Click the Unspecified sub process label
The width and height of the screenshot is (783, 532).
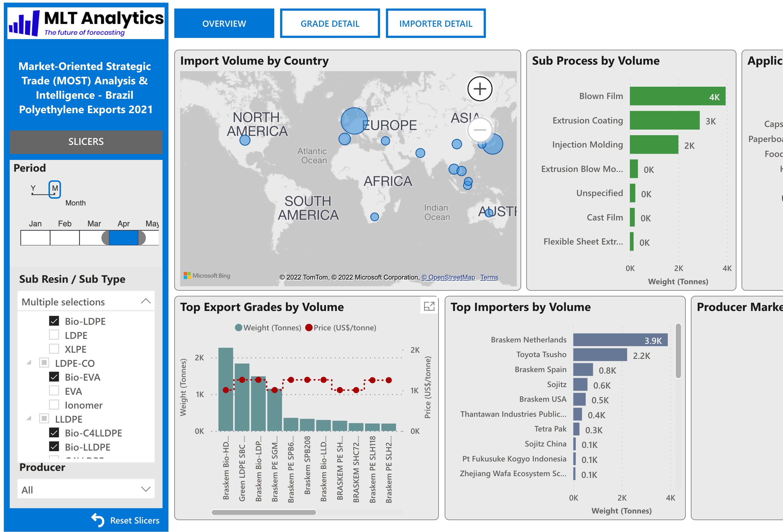[x=599, y=193]
